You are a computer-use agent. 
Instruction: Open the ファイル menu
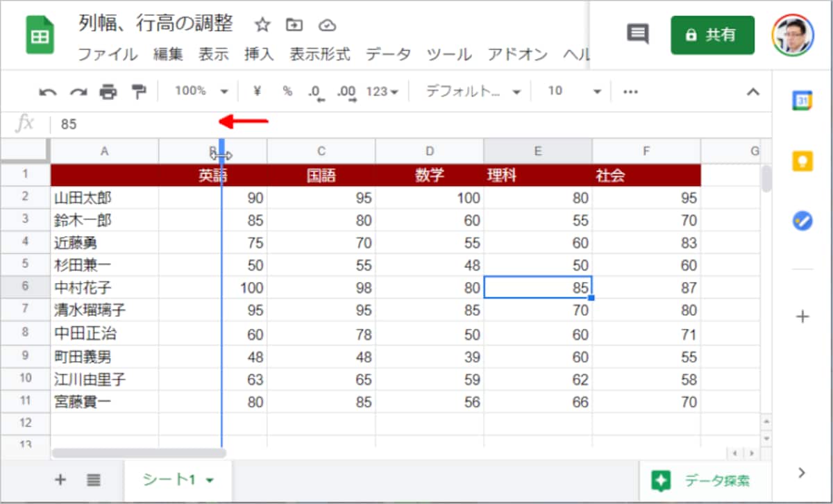[107, 54]
